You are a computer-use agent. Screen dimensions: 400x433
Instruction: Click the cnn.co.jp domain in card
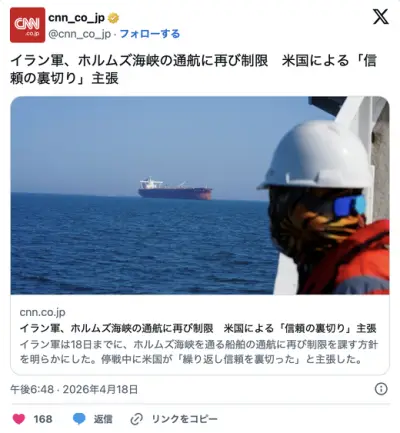pos(42,312)
